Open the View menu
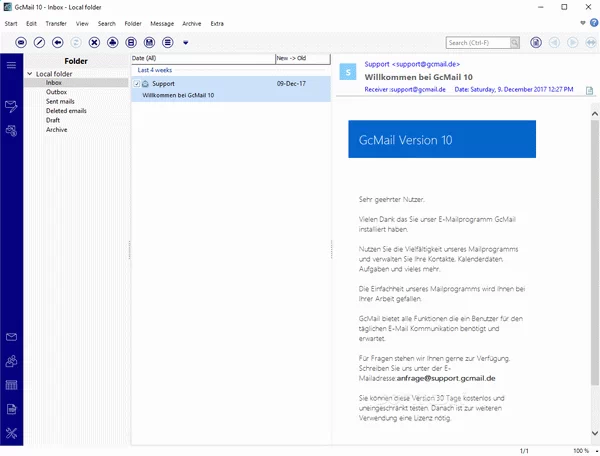 pos(82,24)
